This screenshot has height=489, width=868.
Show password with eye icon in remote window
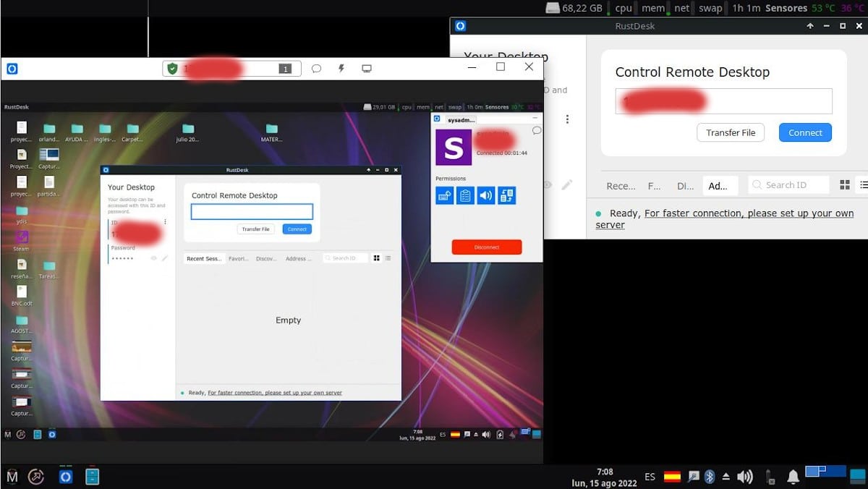[x=153, y=258]
